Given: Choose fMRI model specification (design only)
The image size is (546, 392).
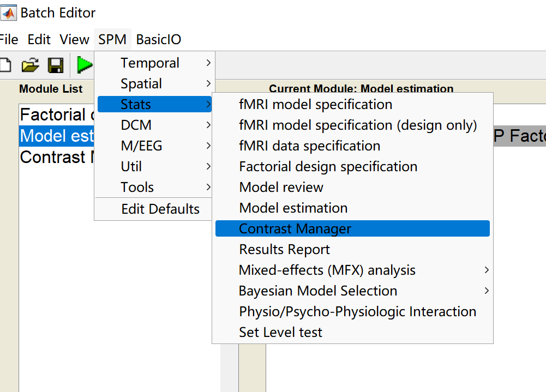Looking at the screenshot, I should coord(358,125).
